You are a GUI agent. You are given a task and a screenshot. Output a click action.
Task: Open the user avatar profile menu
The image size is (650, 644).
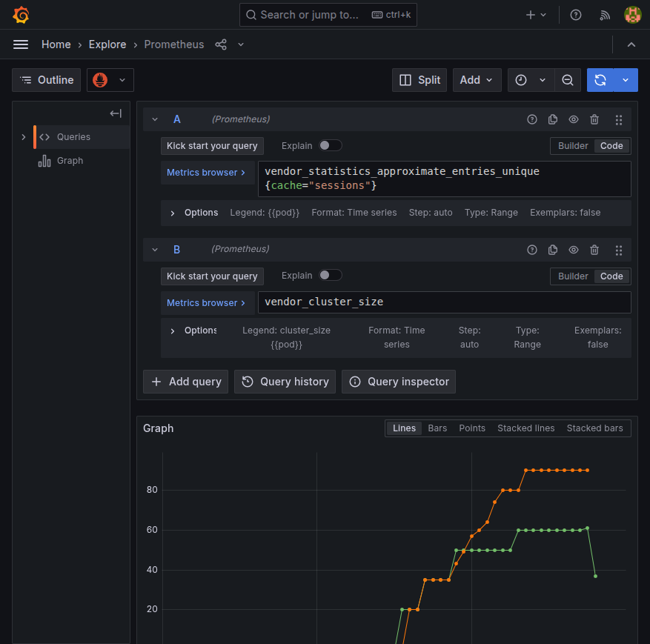(x=633, y=15)
